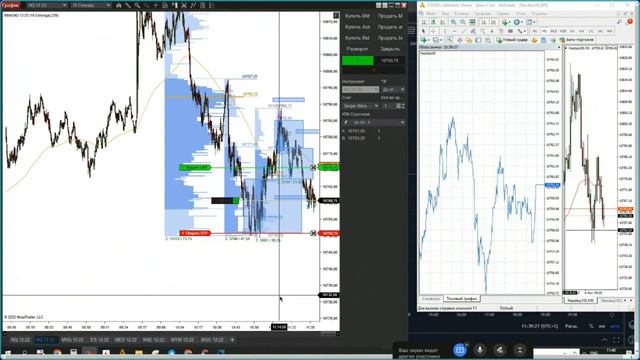Open the chart style bars icon in NinjaTrader
Viewport: 640px width, 360px height.
[118, 5]
